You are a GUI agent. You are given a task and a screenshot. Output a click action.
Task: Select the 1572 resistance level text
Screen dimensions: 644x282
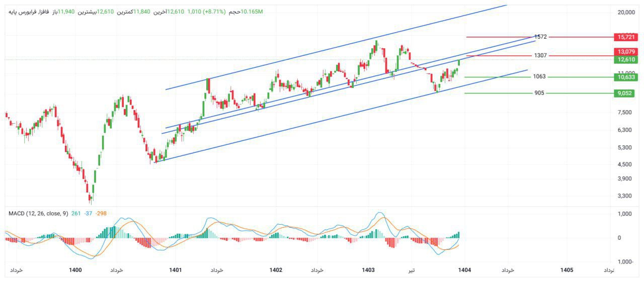pyautogui.click(x=541, y=37)
